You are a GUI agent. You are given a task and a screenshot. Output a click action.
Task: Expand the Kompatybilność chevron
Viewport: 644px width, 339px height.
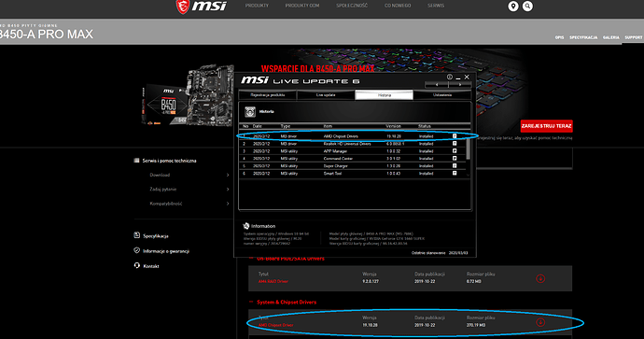point(228,204)
